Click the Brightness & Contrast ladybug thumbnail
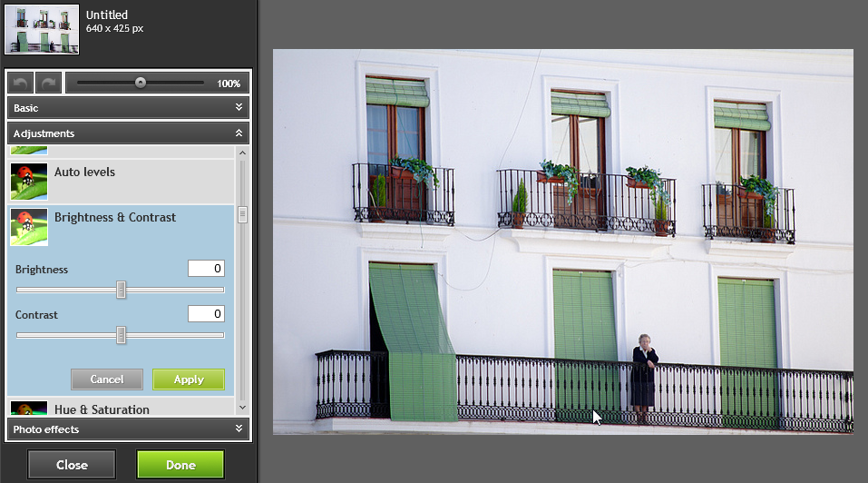The image size is (868, 483). tap(29, 227)
